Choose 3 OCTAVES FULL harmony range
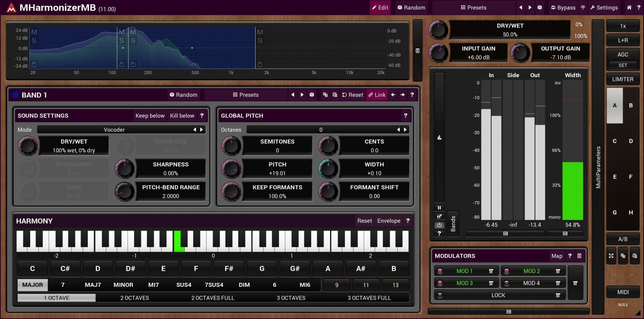The width and height of the screenshot is (644, 319). (369, 298)
